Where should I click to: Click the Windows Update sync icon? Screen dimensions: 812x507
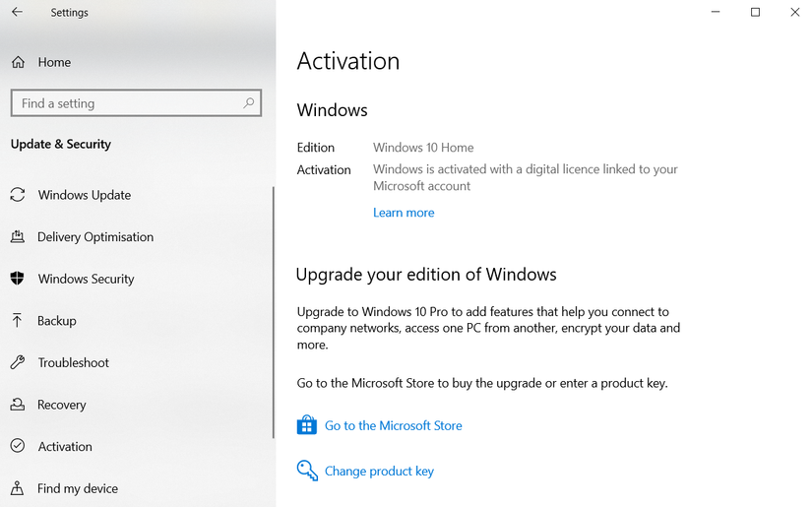pyautogui.click(x=18, y=195)
